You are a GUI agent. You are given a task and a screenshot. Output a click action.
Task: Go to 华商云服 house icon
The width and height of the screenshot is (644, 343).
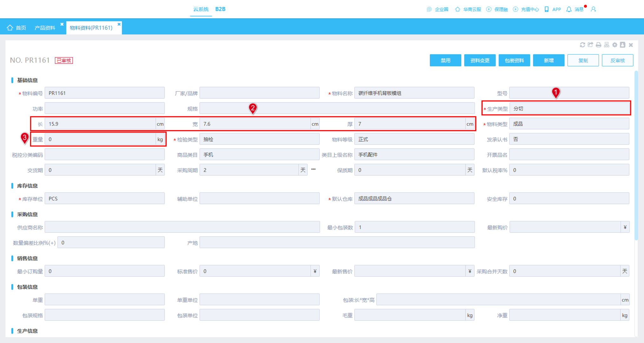[457, 9]
